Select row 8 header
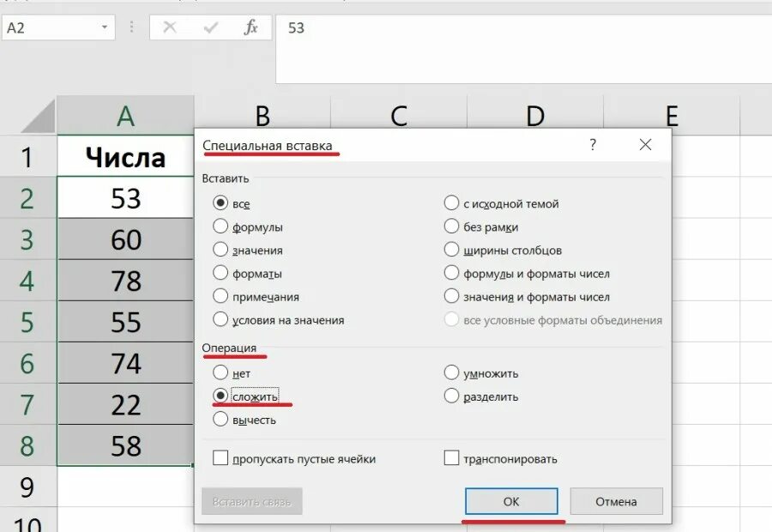This screenshot has width=772, height=532. tap(27, 445)
